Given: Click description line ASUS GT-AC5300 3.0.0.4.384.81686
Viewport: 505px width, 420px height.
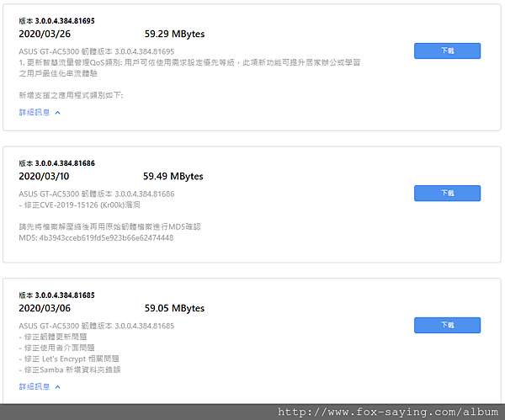Looking at the screenshot, I should pos(96,194).
